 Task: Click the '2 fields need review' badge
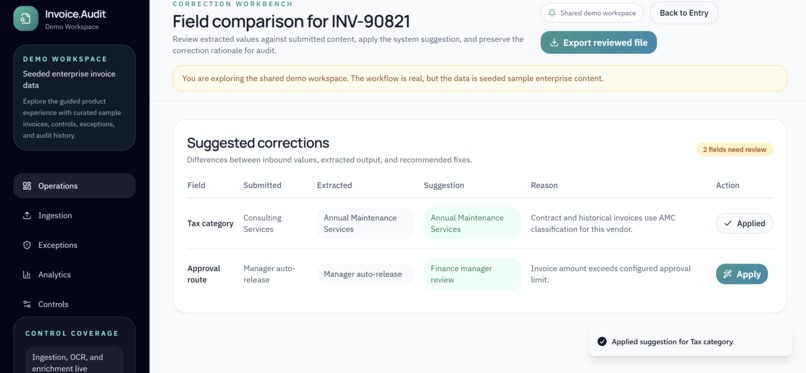point(735,150)
